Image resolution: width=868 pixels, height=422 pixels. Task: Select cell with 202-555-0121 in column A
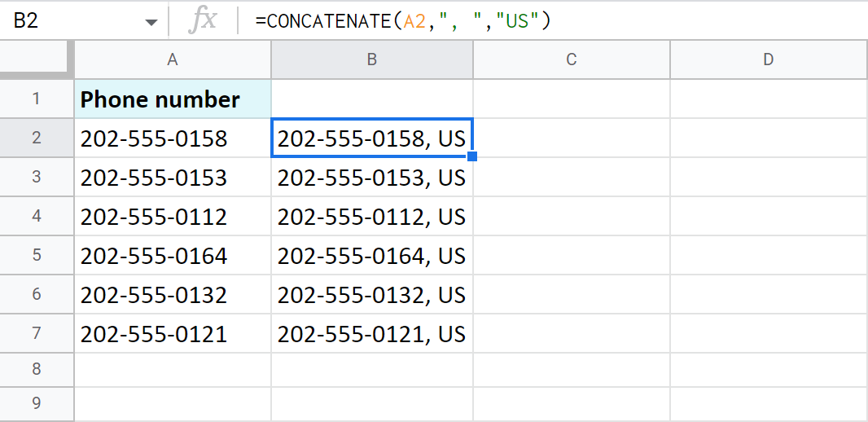tap(173, 333)
